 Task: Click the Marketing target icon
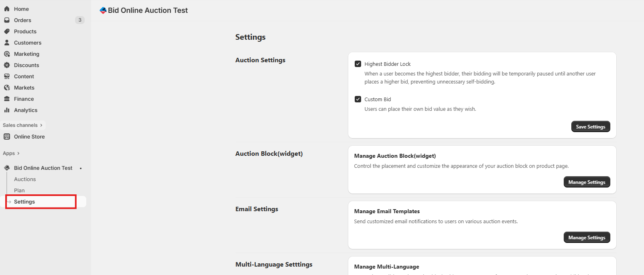click(x=7, y=54)
